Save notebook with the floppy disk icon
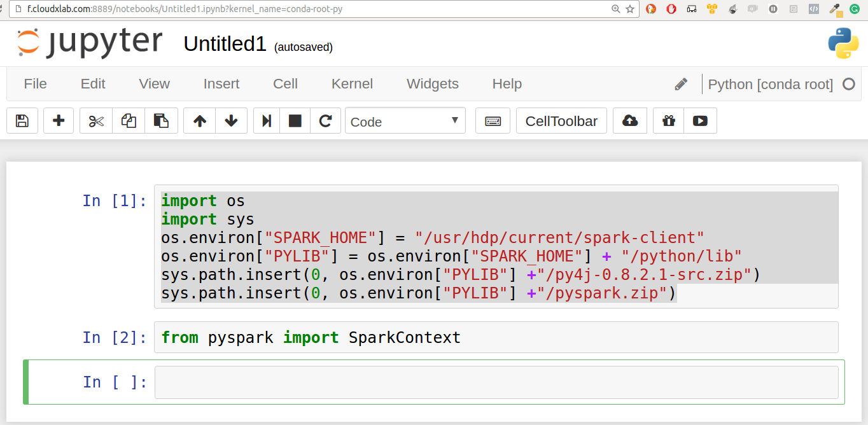 [22, 121]
